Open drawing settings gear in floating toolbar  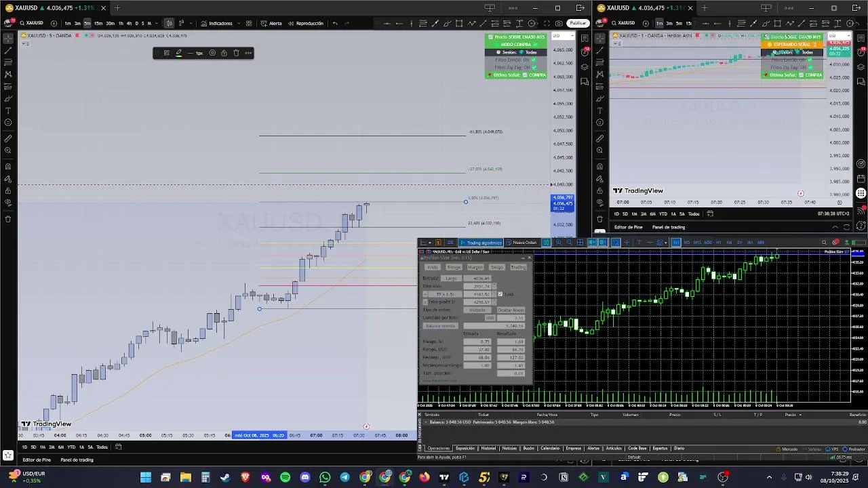[x=212, y=53]
